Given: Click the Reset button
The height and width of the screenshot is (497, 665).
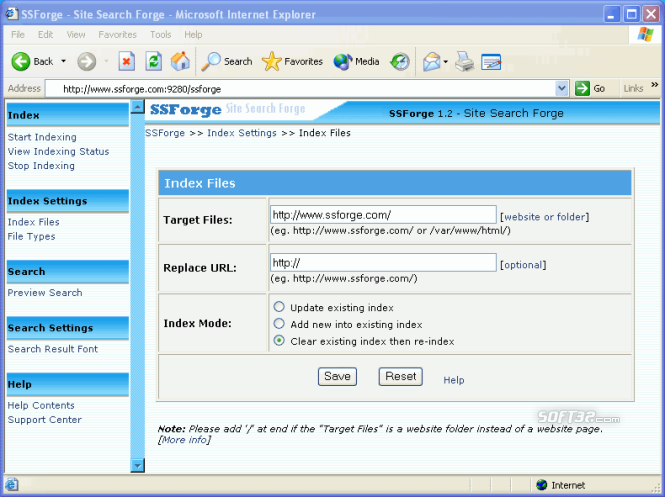Looking at the screenshot, I should 401,377.
